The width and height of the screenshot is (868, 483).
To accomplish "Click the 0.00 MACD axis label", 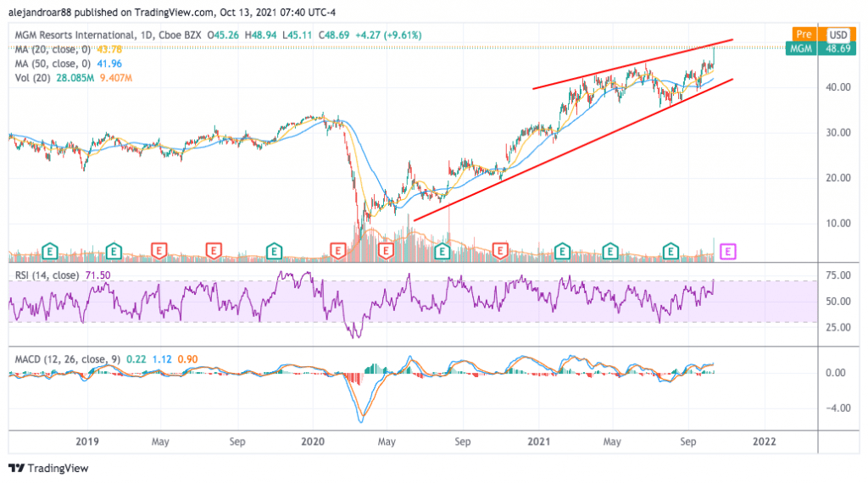I will point(835,372).
